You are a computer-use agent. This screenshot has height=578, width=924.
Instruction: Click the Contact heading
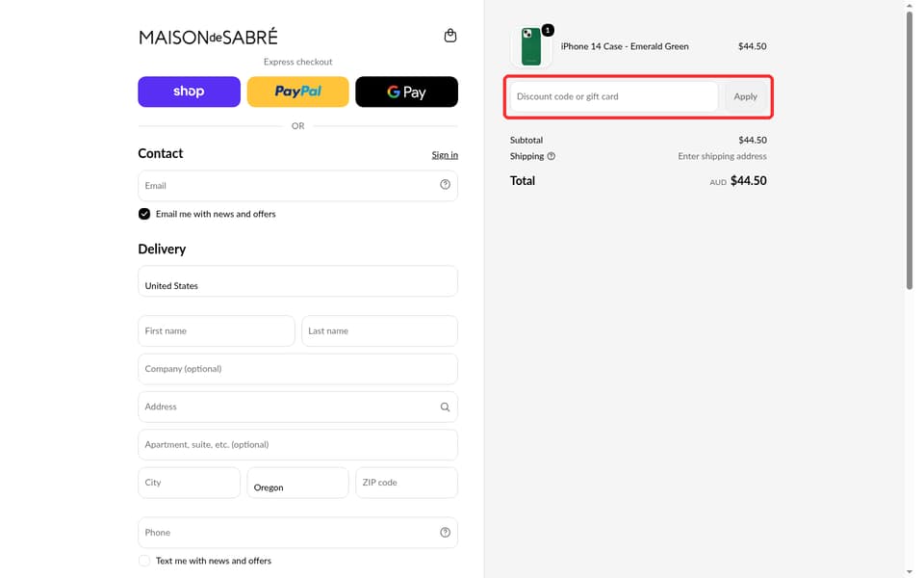point(161,153)
